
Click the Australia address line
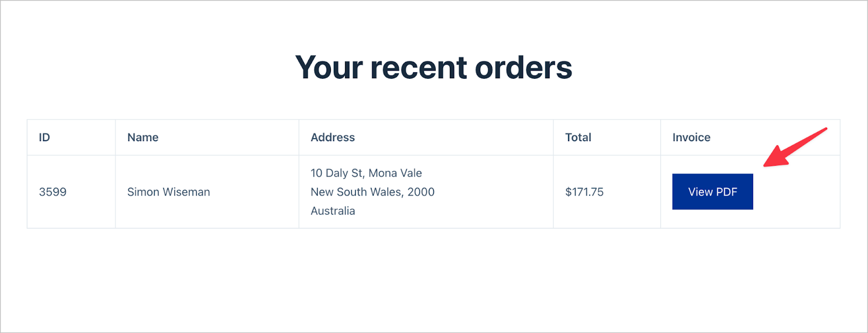[x=333, y=211]
